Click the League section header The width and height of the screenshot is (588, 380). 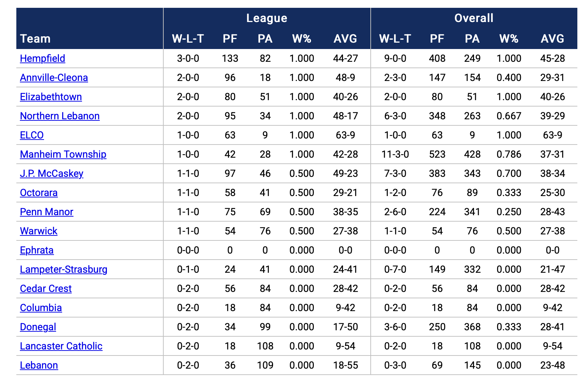(267, 18)
